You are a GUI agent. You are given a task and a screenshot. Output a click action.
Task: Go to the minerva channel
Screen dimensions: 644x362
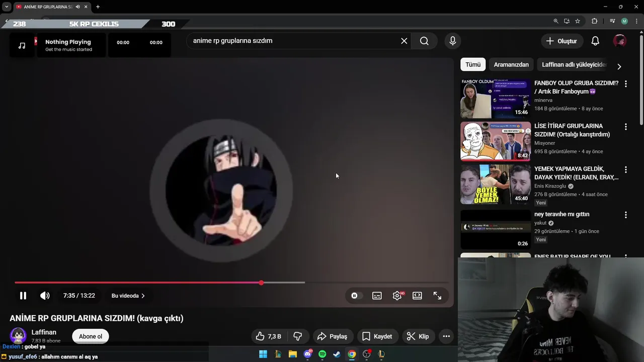(543, 100)
